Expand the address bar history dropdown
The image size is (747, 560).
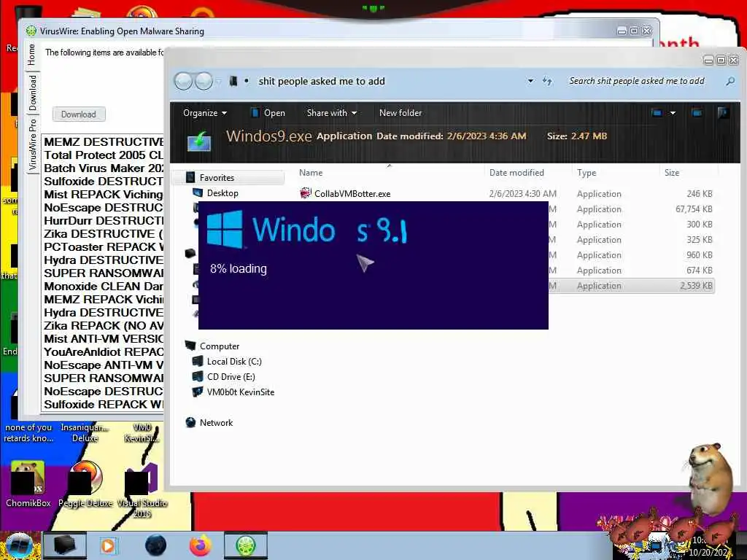tap(530, 81)
